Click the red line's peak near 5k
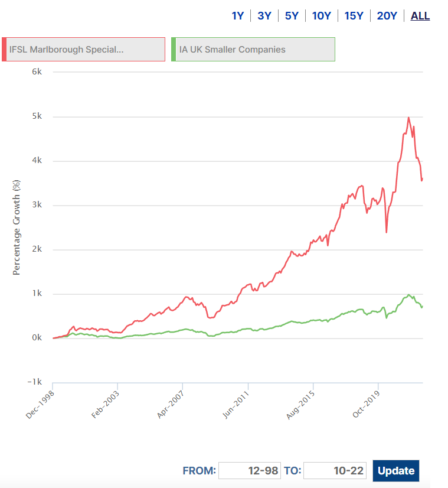This screenshot has width=448, height=488. [x=408, y=118]
